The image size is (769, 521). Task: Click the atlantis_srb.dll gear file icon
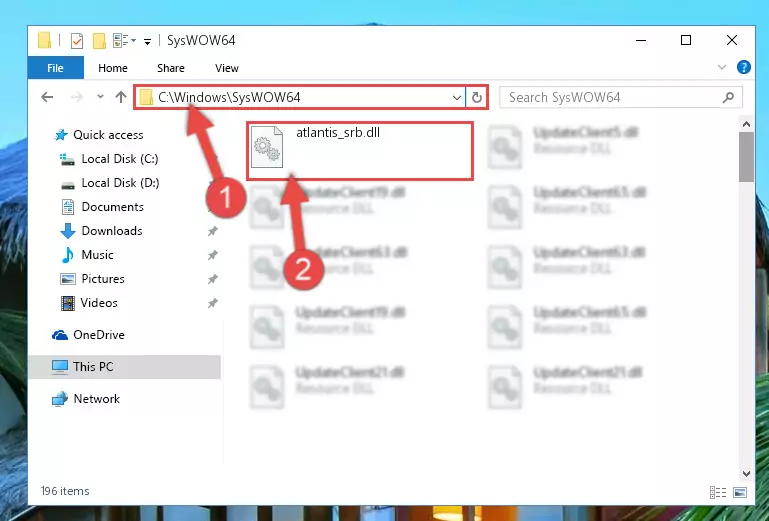(267, 147)
